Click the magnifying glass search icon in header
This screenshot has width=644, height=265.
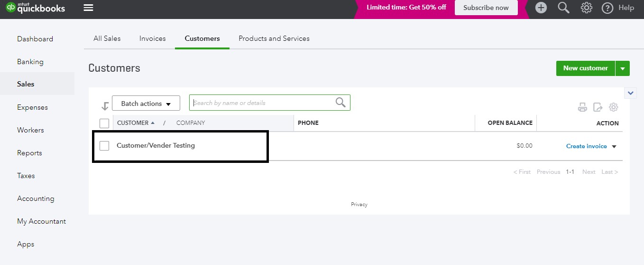[x=563, y=8]
